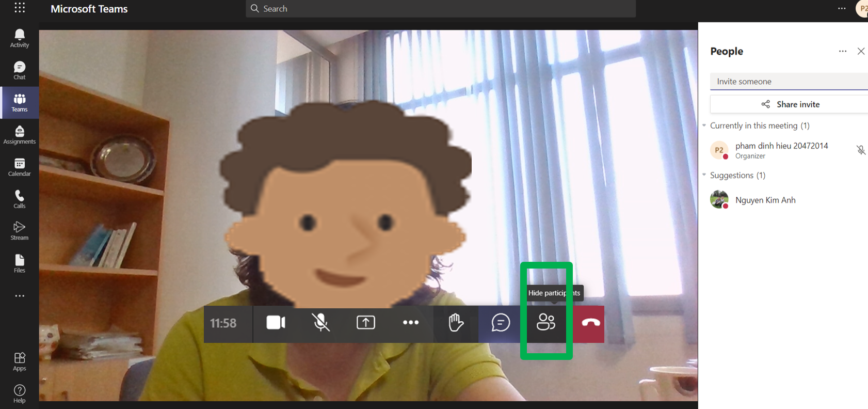
Task: Select suggested person Nguyen Kim Anh
Action: tap(765, 200)
